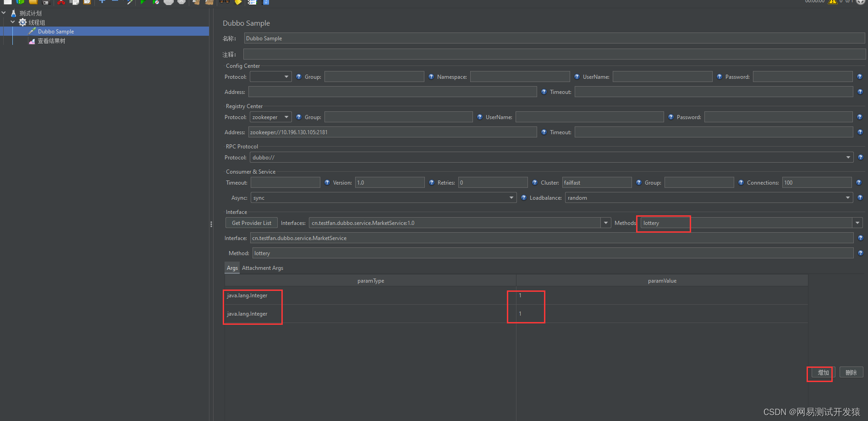Click help icon after Retries field
Image resolution: width=868 pixels, height=421 pixels.
535,183
